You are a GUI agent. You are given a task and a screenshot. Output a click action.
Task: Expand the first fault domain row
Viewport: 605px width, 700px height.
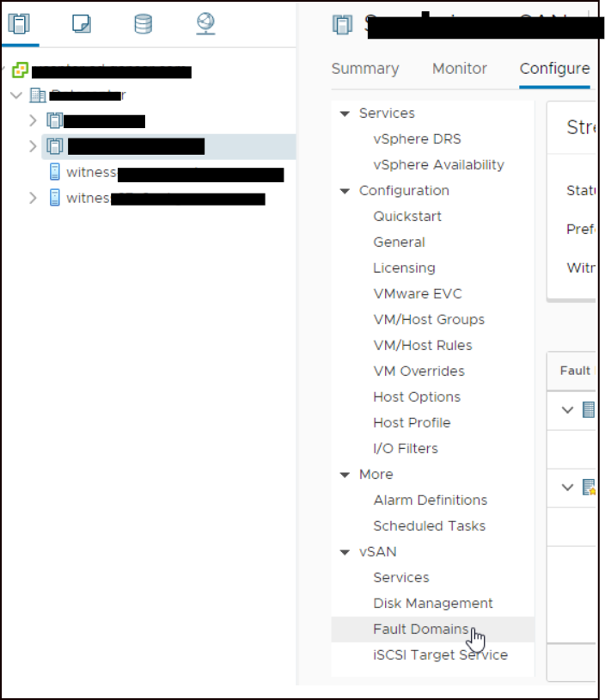(x=567, y=410)
